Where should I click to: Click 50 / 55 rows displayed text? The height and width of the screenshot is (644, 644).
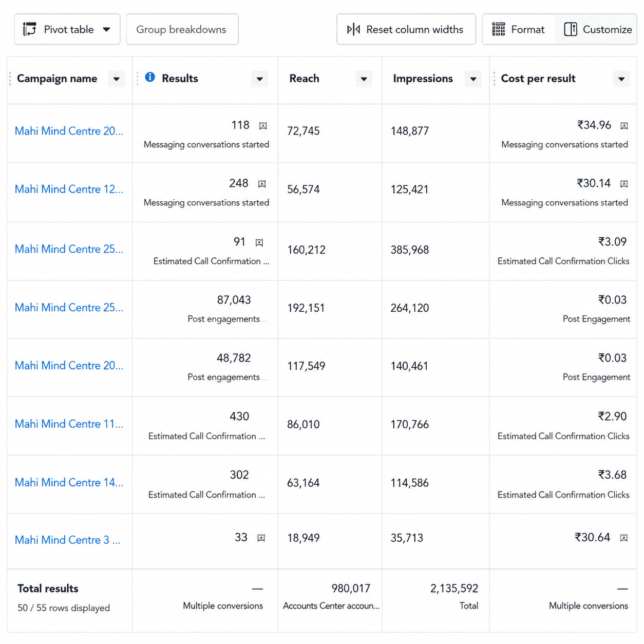(64, 608)
